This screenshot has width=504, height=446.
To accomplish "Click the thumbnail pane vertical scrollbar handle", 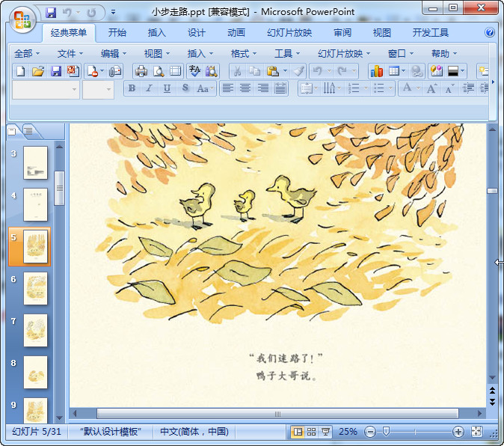I will 60,188.
